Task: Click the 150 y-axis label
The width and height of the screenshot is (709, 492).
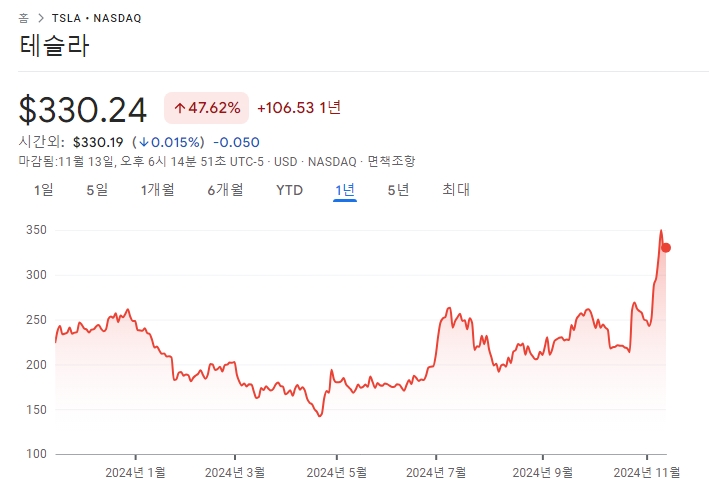Action: (36, 409)
